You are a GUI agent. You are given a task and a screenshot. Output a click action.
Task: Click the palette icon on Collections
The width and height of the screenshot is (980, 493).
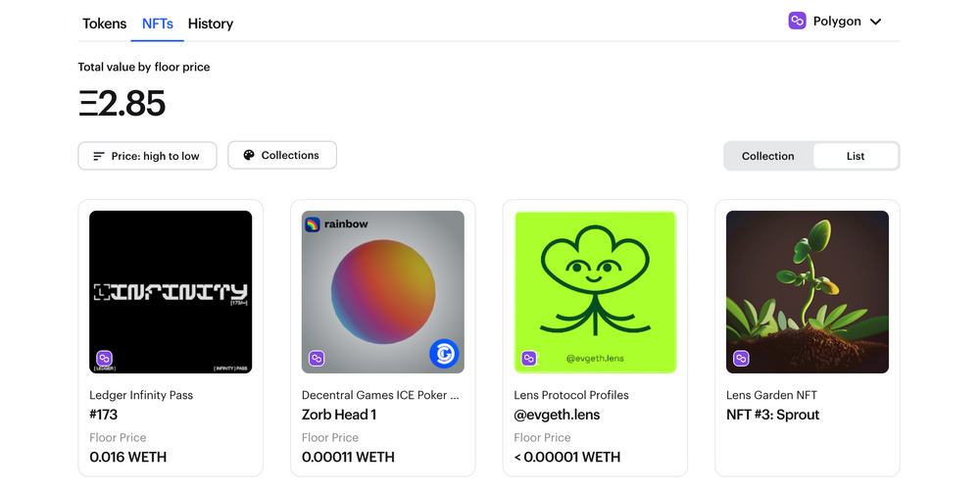coord(249,155)
